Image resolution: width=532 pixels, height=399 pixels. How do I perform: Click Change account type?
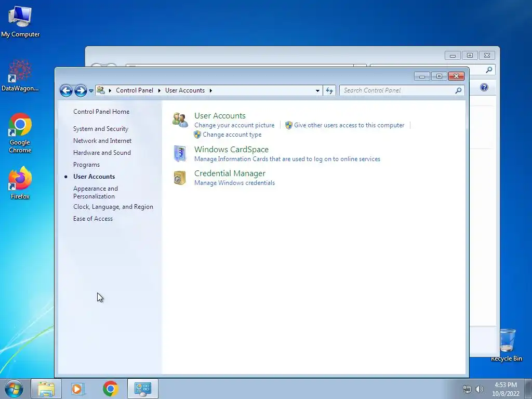[232, 135]
